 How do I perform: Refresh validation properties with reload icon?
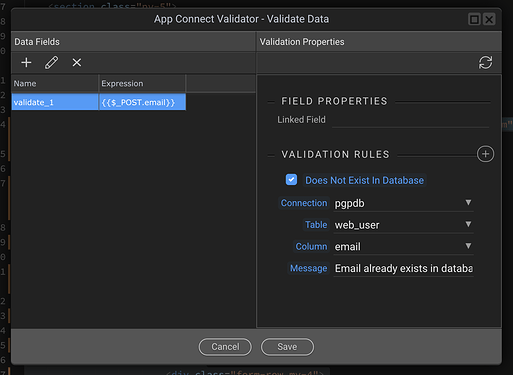[x=485, y=62]
